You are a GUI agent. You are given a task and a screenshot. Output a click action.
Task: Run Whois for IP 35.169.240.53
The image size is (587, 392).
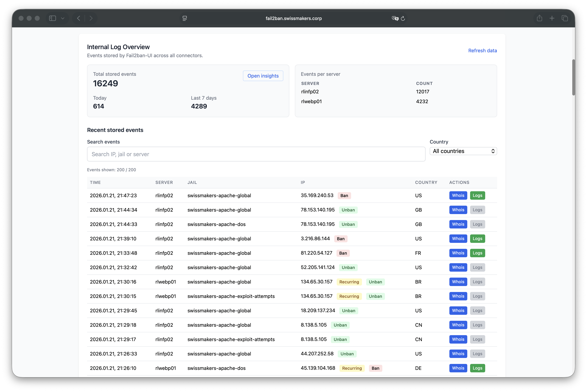(x=458, y=195)
